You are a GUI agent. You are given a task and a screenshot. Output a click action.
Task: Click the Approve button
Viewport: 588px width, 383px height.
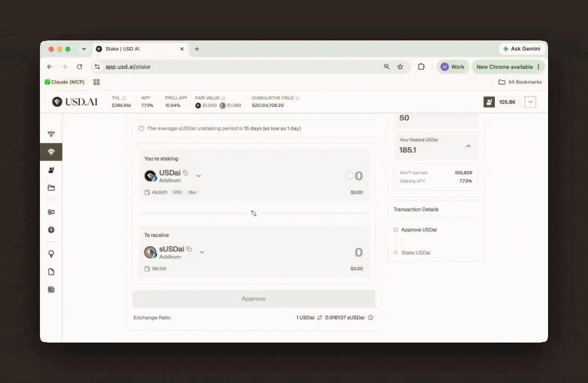tap(254, 299)
